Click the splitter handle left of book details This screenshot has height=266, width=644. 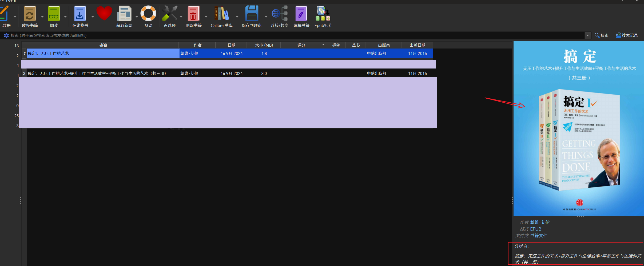pos(512,200)
